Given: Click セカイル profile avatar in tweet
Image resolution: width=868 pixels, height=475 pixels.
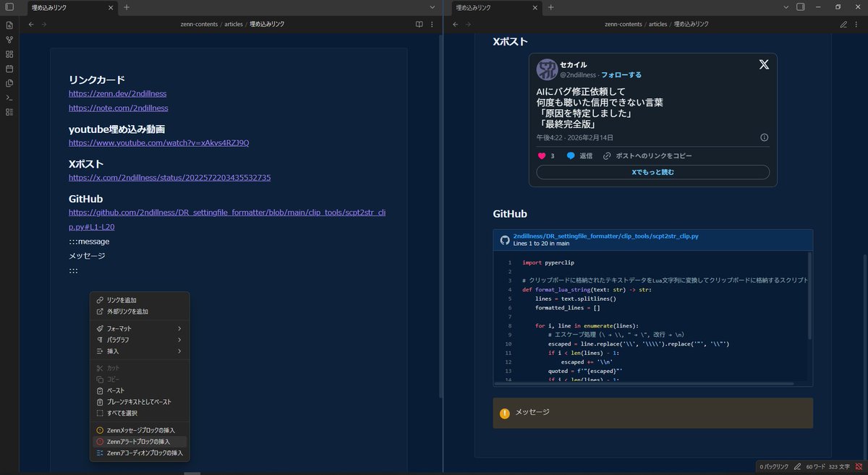Looking at the screenshot, I should (547, 69).
